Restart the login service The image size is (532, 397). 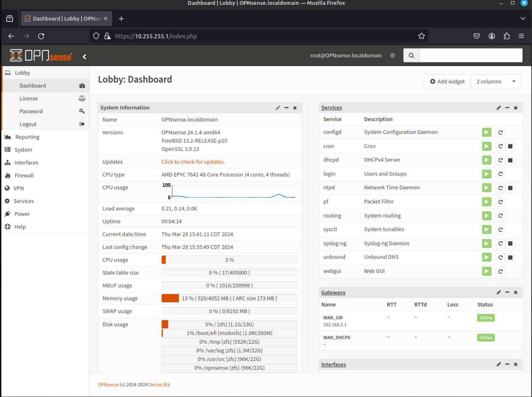[x=500, y=174]
